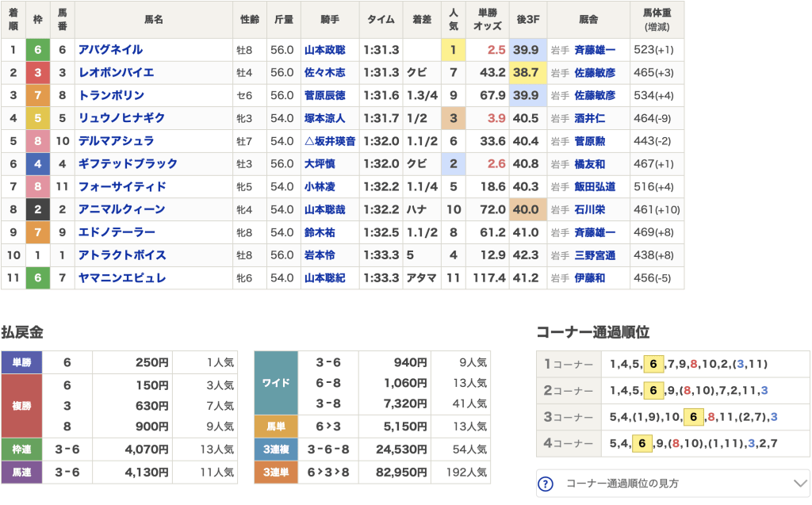Open trainer 伊藤和 link

coord(590,277)
